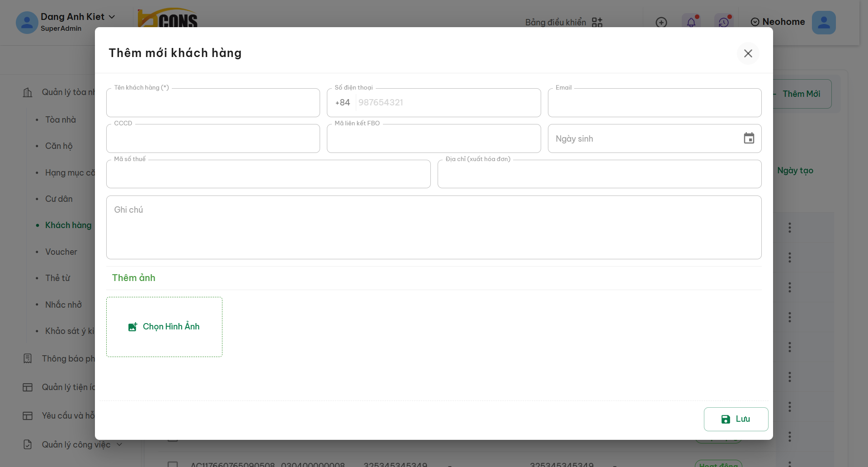Open the Neohome project selector dropdown
868x467 pixels.
click(x=778, y=22)
